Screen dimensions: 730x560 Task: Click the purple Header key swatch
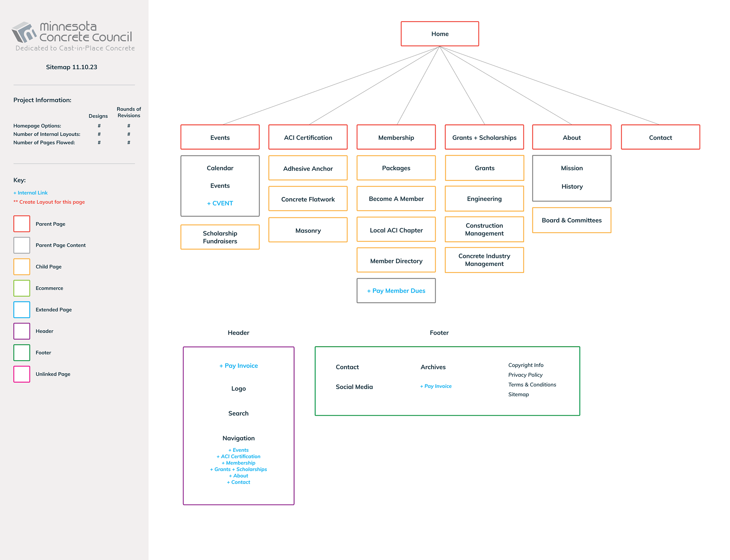point(22,331)
